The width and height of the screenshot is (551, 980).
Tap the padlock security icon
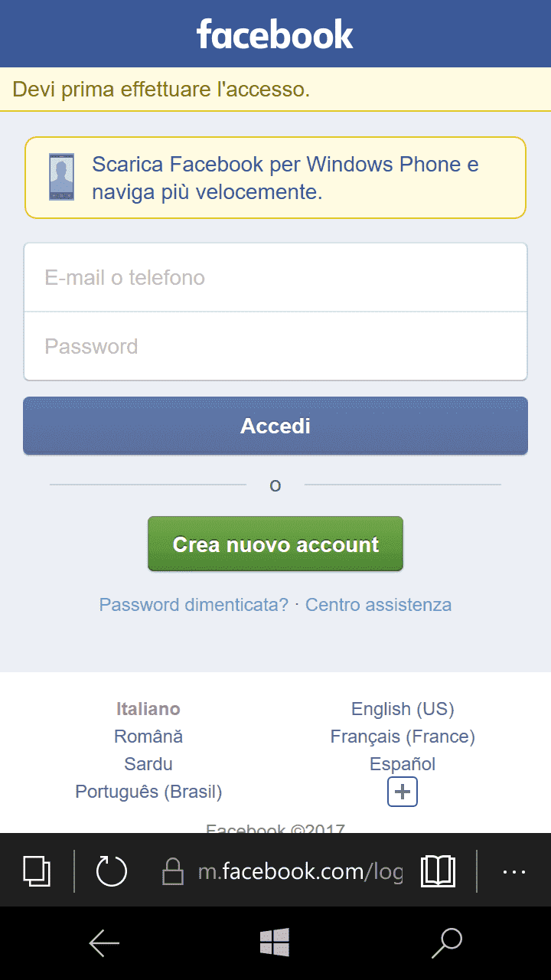pyautogui.click(x=174, y=871)
